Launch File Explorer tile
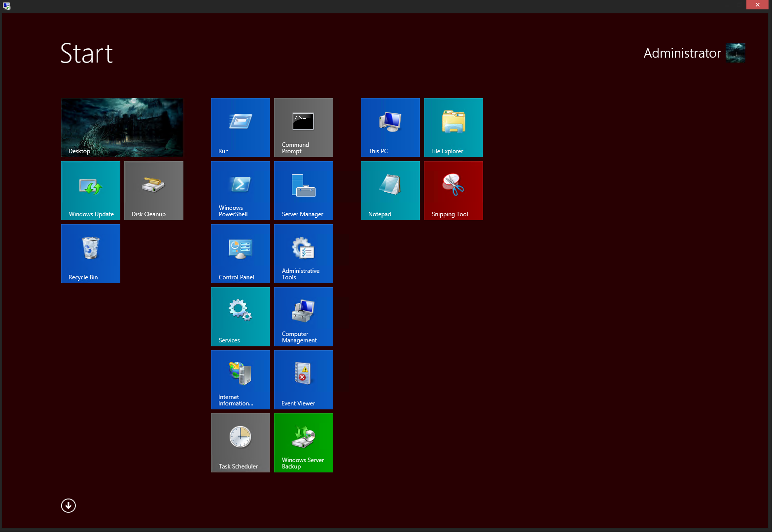 [x=454, y=128]
